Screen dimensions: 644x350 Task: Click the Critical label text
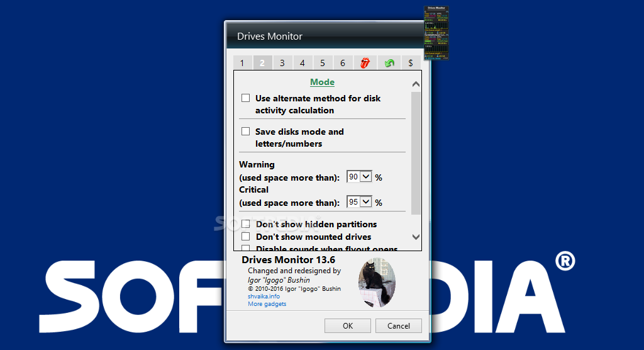254,189
